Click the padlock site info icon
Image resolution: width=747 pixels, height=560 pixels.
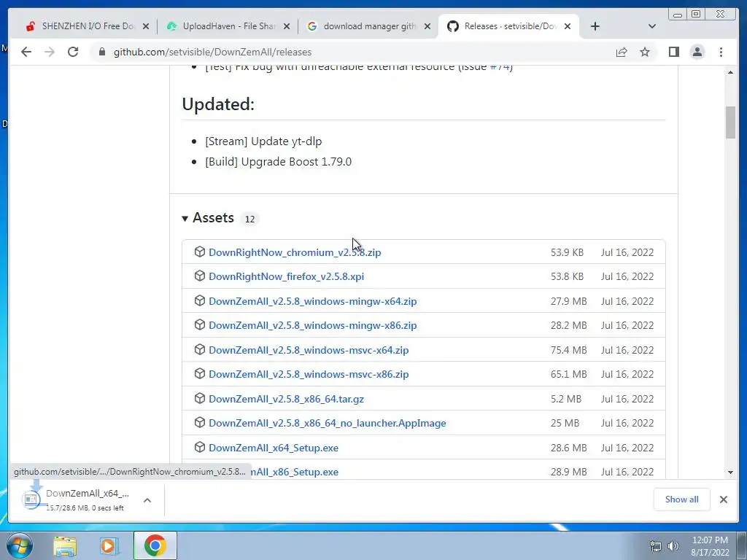click(x=102, y=52)
